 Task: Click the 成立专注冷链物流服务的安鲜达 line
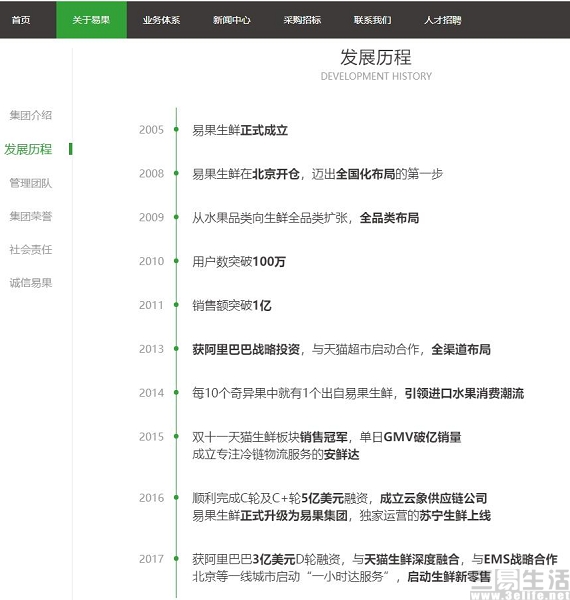(x=276, y=455)
